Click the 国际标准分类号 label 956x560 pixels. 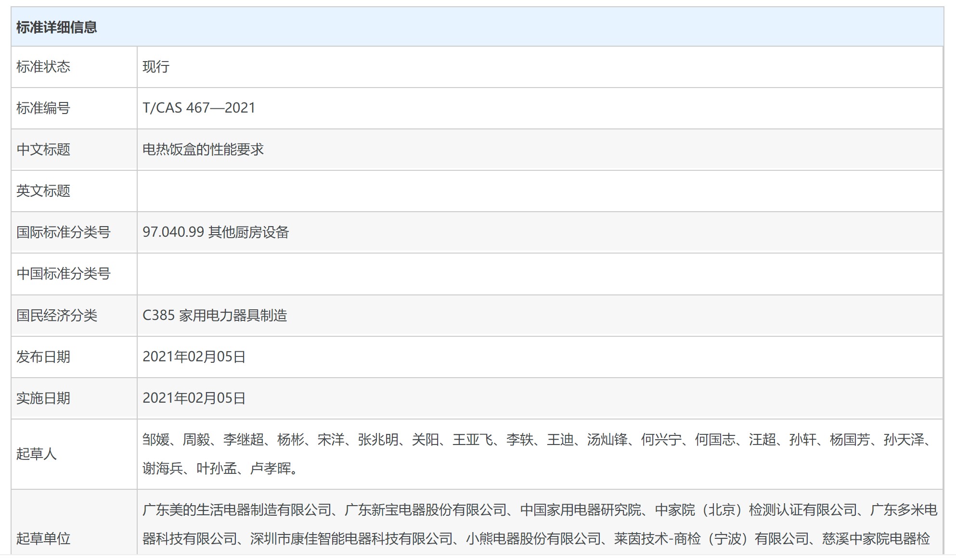pyautogui.click(x=64, y=232)
